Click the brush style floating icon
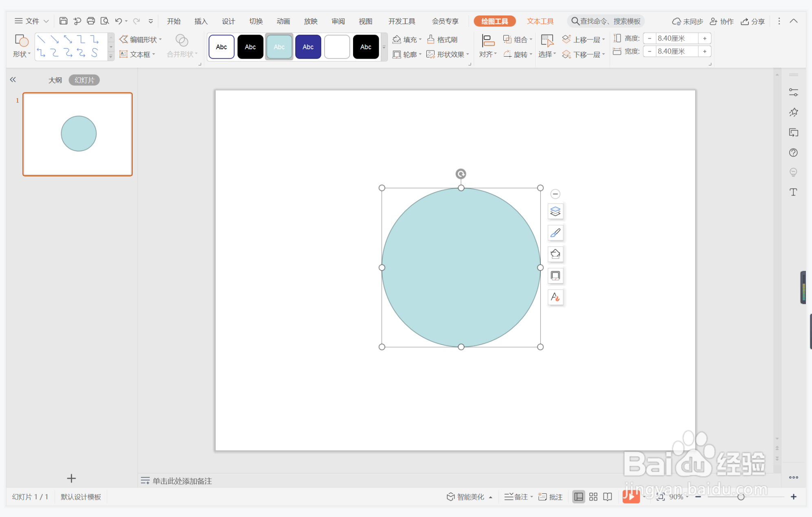This screenshot has width=812, height=517. pyautogui.click(x=555, y=233)
